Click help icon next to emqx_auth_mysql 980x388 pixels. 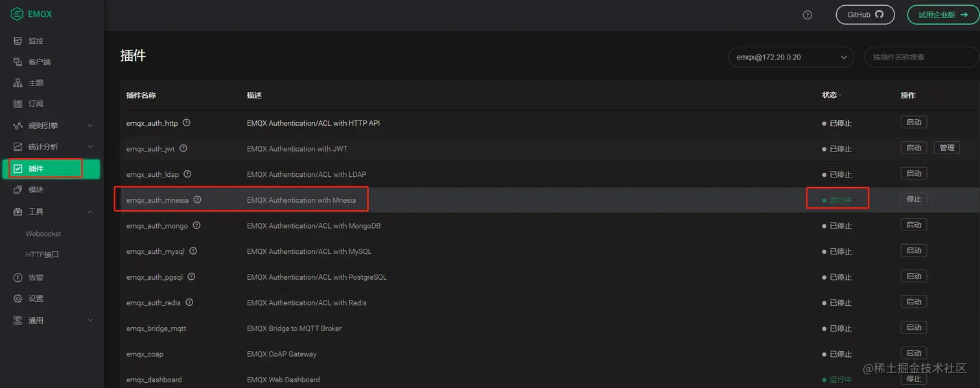193,251
